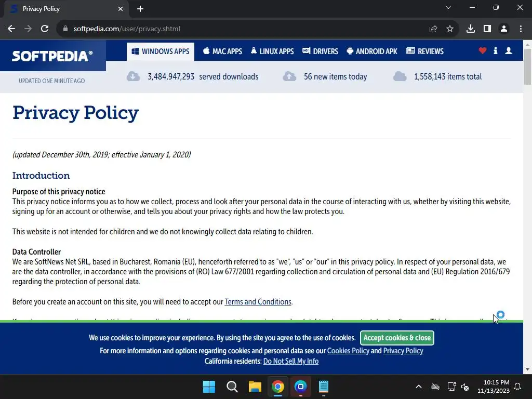This screenshot has height=399, width=532.
Task: Click the OneDrive cloud tray icon
Action: 435,387
